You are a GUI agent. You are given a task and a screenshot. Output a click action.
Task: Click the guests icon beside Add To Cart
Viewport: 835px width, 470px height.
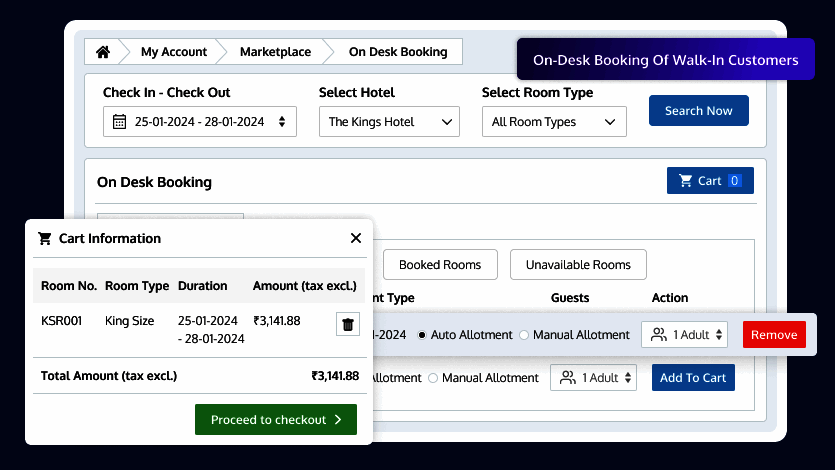[x=567, y=378]
